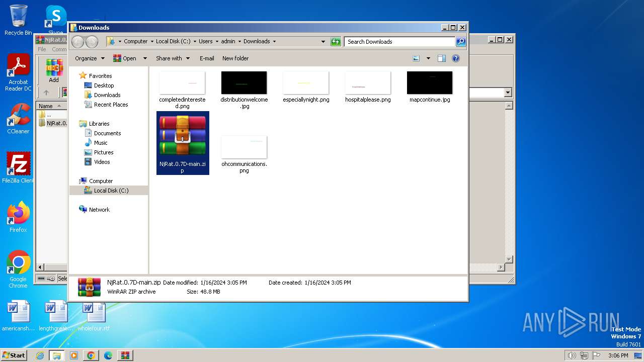Open Windows Media Player taskbar icon

click(x=74, y=355)
